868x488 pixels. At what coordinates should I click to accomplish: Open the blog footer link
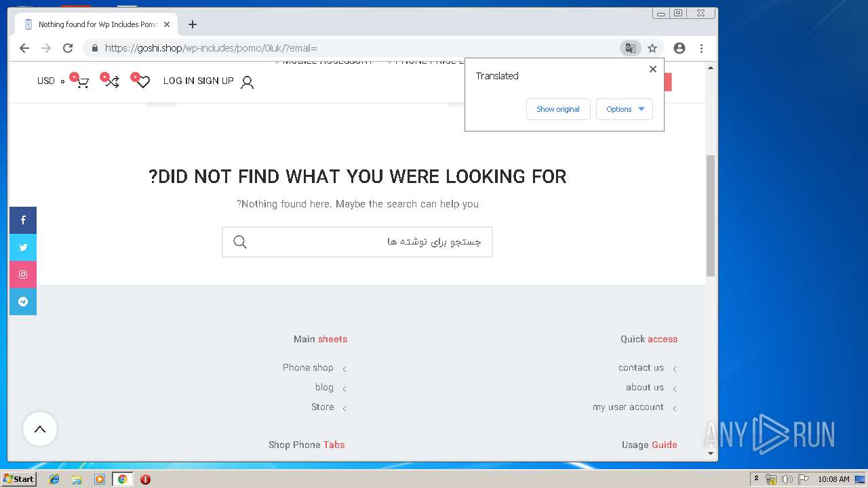(324, 387)
